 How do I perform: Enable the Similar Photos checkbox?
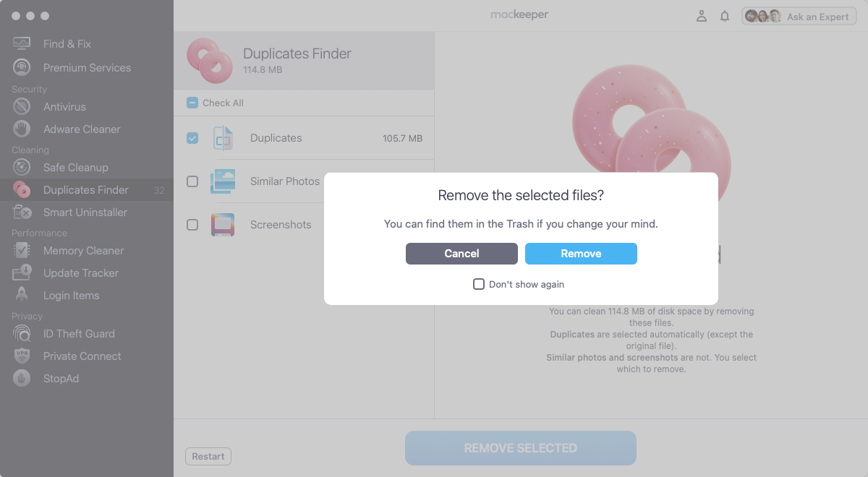[192, 181]
